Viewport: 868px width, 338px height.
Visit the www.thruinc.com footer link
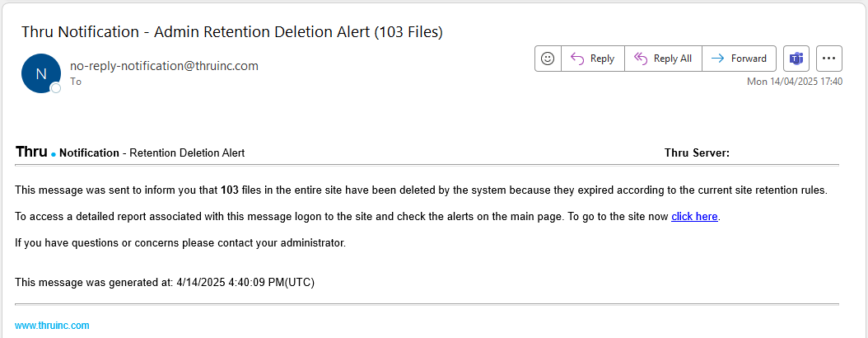[52, 326]
